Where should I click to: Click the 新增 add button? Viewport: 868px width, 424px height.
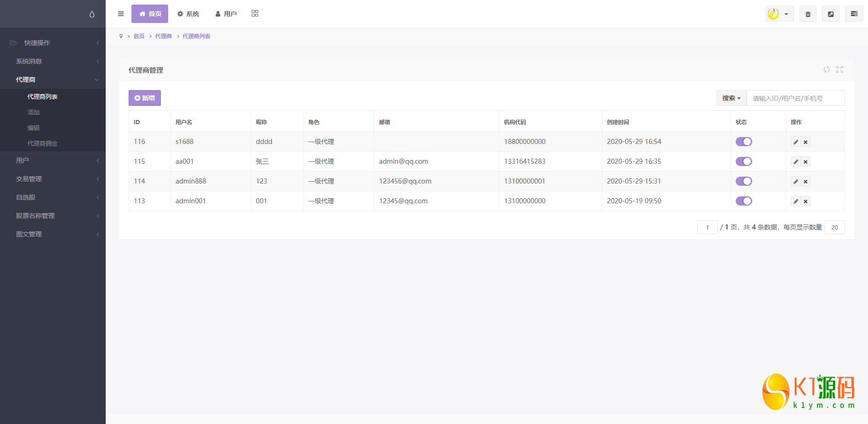point(145,98)
